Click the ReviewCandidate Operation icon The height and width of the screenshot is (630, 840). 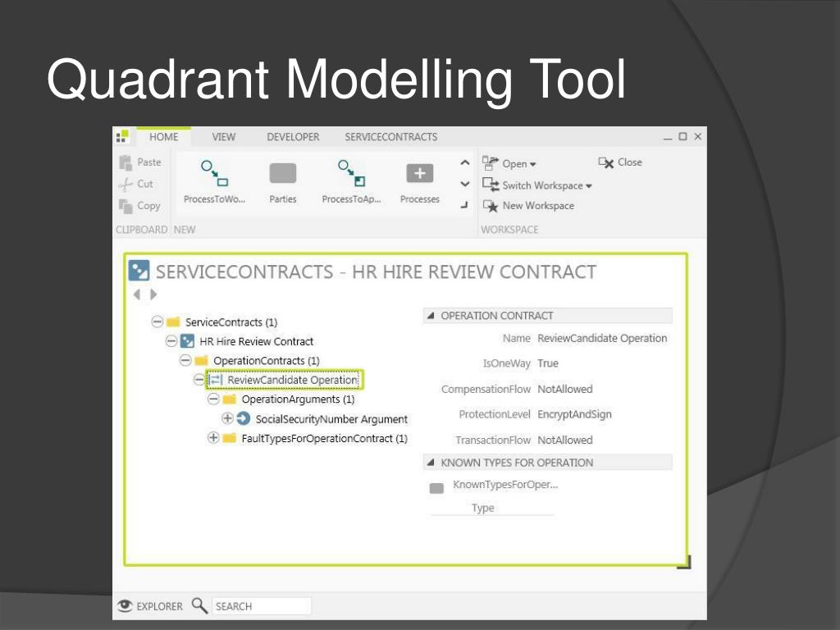pos(215,380)
